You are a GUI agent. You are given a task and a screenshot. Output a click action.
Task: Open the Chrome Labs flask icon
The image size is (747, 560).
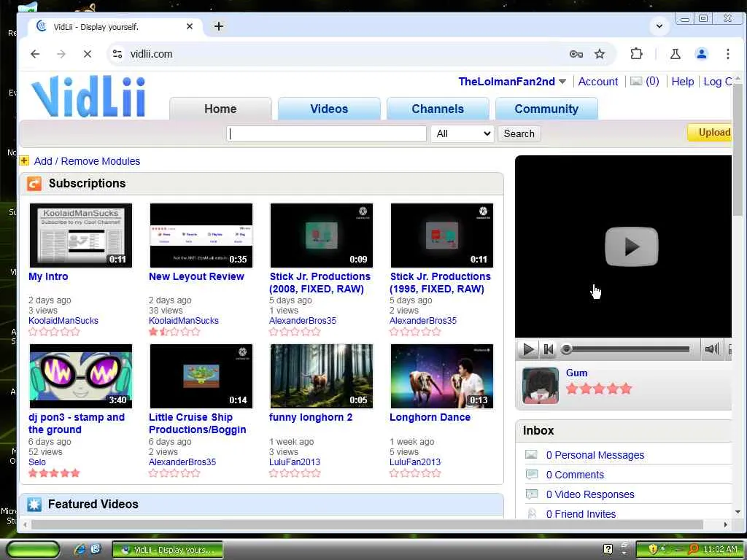(x=675, y=54)
